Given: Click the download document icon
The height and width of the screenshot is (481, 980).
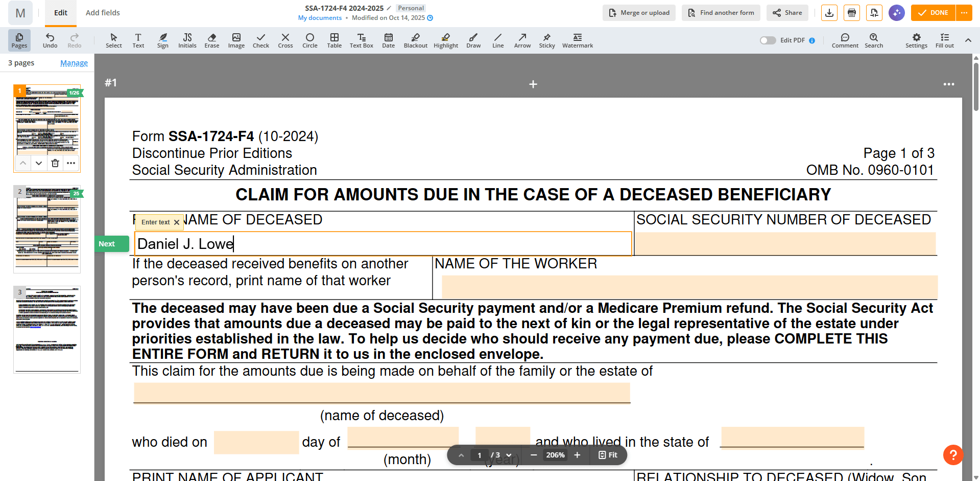Looking at the screenshot, I should tap(829, 13).
